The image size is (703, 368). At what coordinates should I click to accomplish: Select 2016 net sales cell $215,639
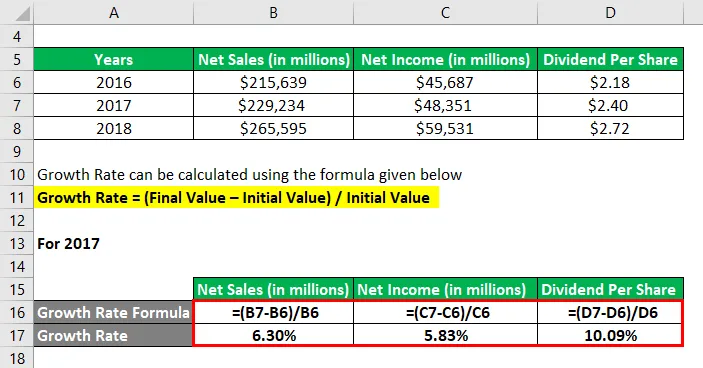(273, 82)
